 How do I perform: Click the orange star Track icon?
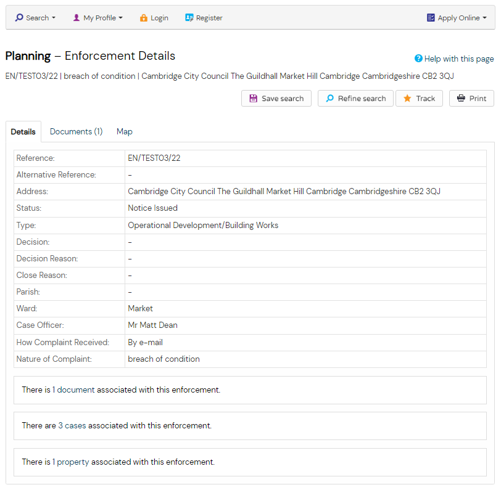click(x=407, y=98)
